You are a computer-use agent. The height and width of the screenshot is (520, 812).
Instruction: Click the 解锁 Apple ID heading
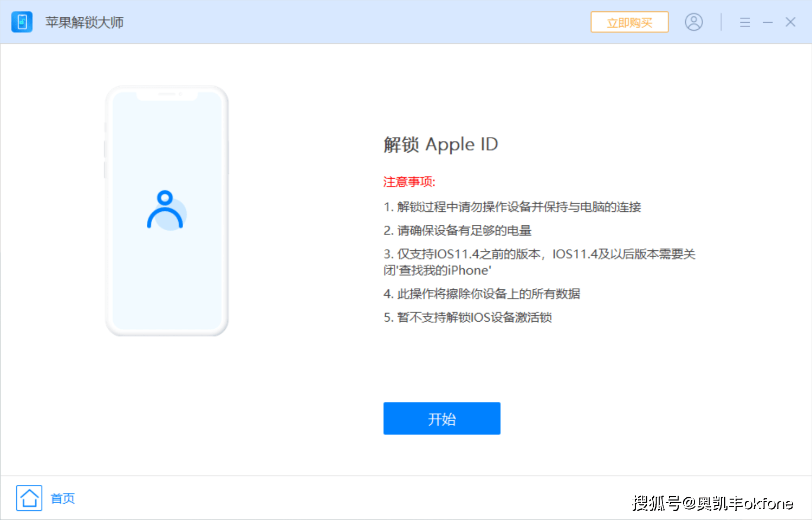click(x=440, y=145)
